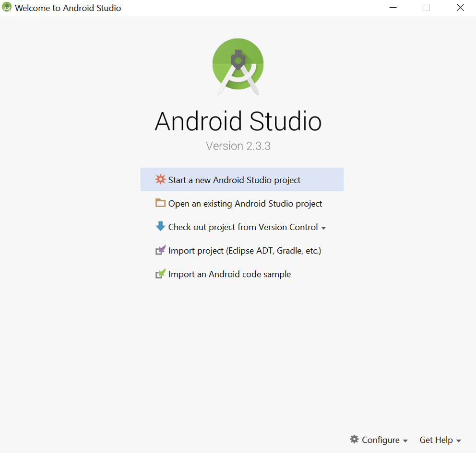Screen dimensions: 476x453
Task: Click the Check out project from Version Control entry
Action: [x=243, y=227]
